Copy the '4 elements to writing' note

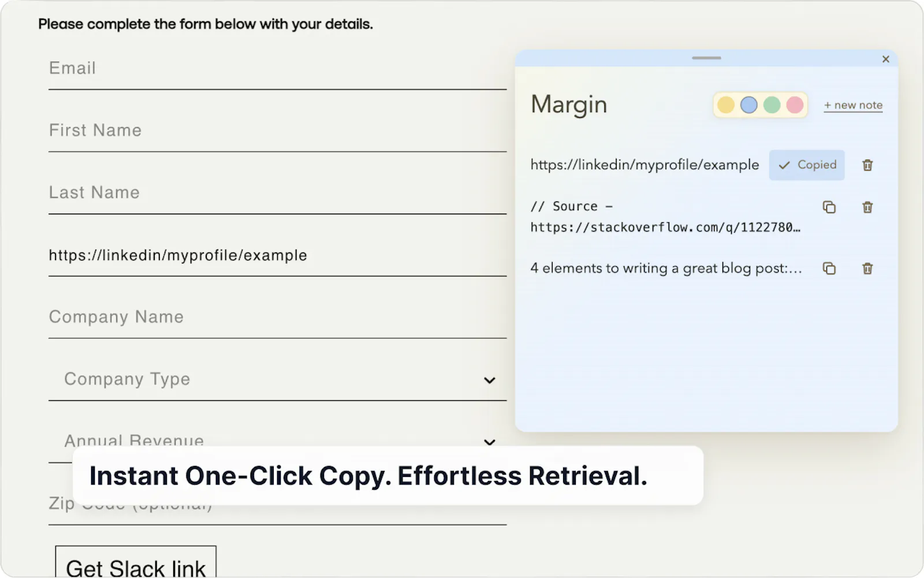pyautogui.click(x=829, y=269)
